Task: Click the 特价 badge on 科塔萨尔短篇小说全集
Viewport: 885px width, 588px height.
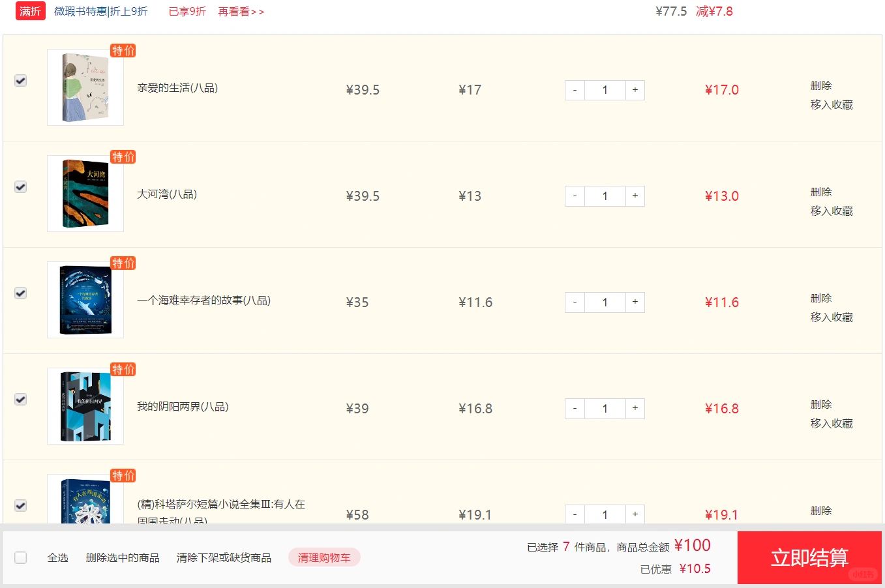Action: (123, 476)
